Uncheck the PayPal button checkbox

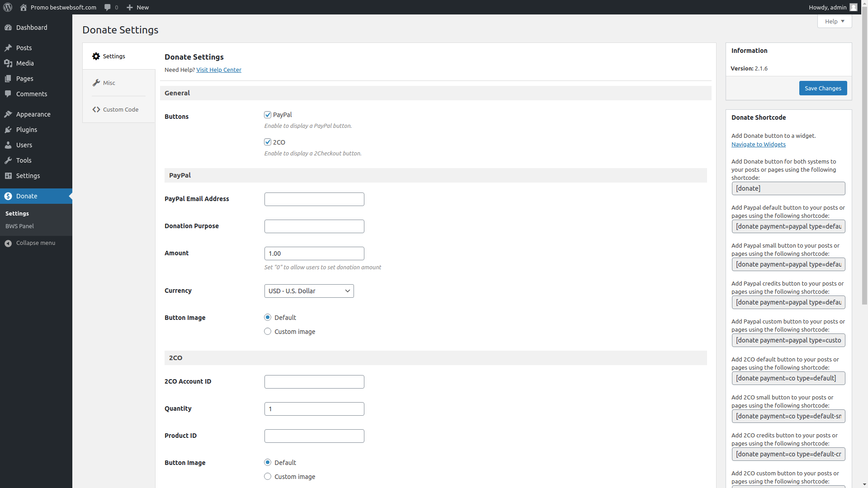pyautogui.click(x=268, y=115)
